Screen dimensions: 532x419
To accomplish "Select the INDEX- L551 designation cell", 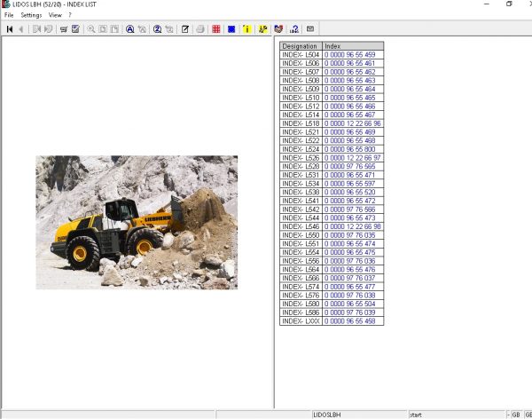I will tap(301, 243).
